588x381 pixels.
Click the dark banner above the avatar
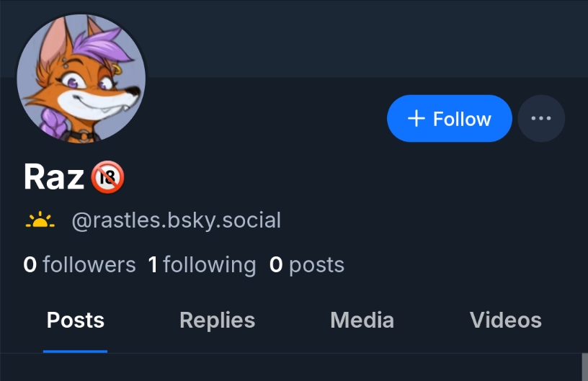click(360, 36)
